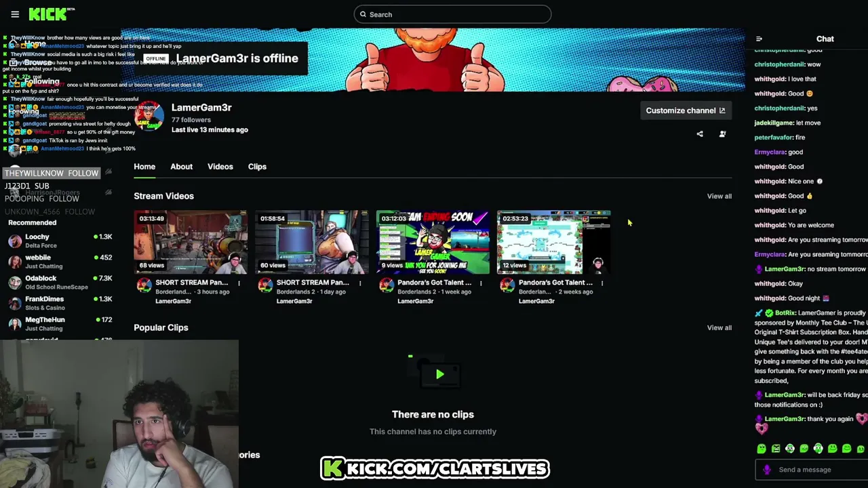
Task: Switch to the About channel tab
Action: click(x=181, y=167)
